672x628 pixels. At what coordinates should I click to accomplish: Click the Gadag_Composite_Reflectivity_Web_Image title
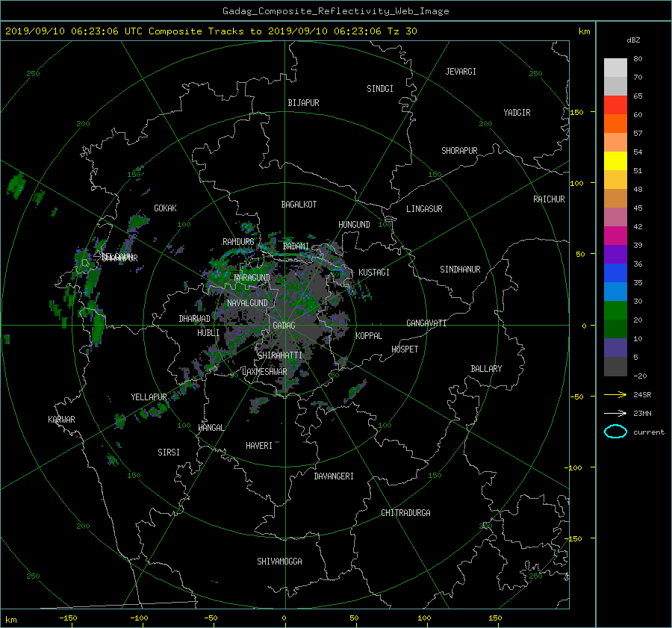click(x=335, y=11)
